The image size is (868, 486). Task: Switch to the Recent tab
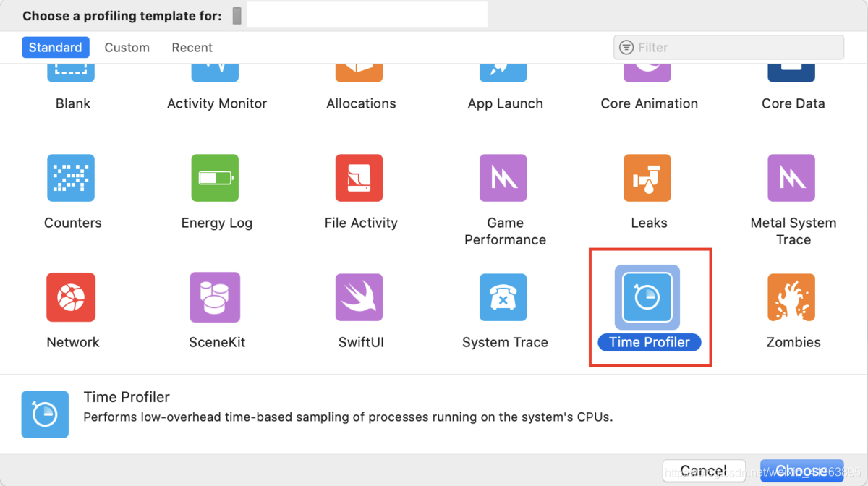192,48
